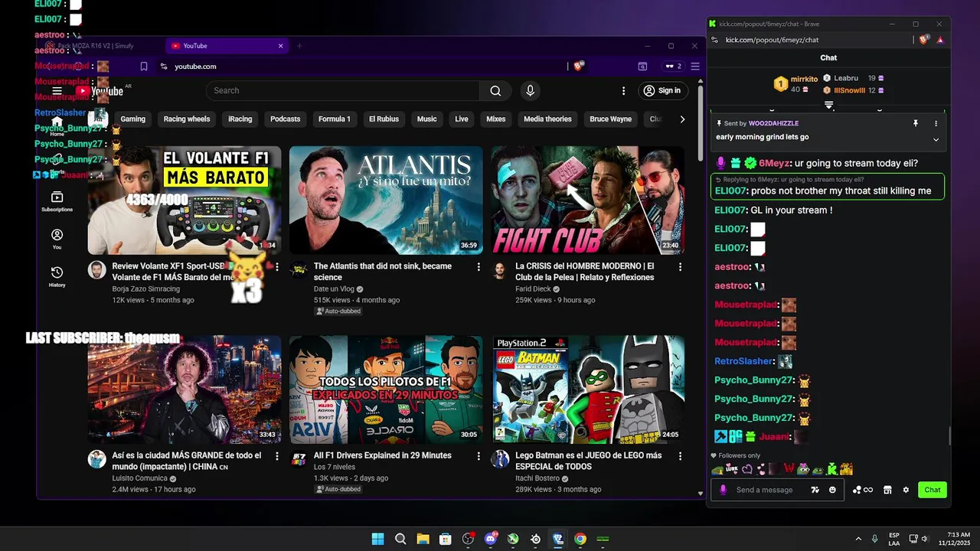This screenshot has width=980, height=551.
Task: Open Brave browser main menu
Action: click(695, 67)
